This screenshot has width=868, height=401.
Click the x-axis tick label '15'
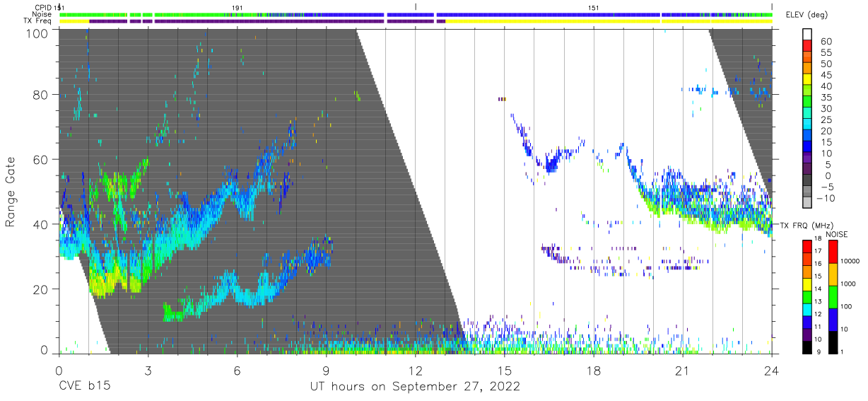[504, 370]
